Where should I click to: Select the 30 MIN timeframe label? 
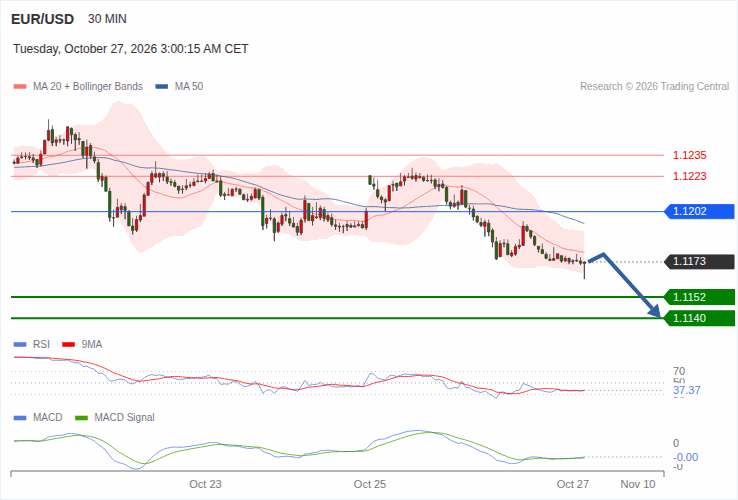(x=107, y=19)
